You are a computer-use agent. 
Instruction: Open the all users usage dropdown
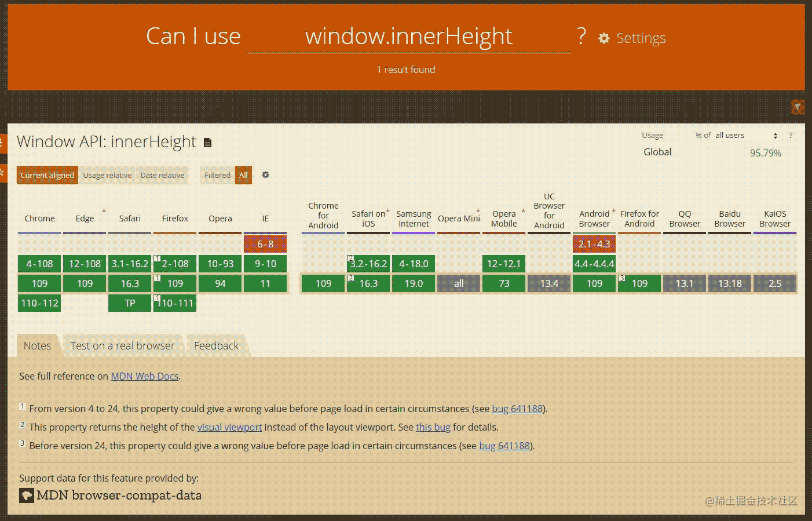[x=746, y=136]
